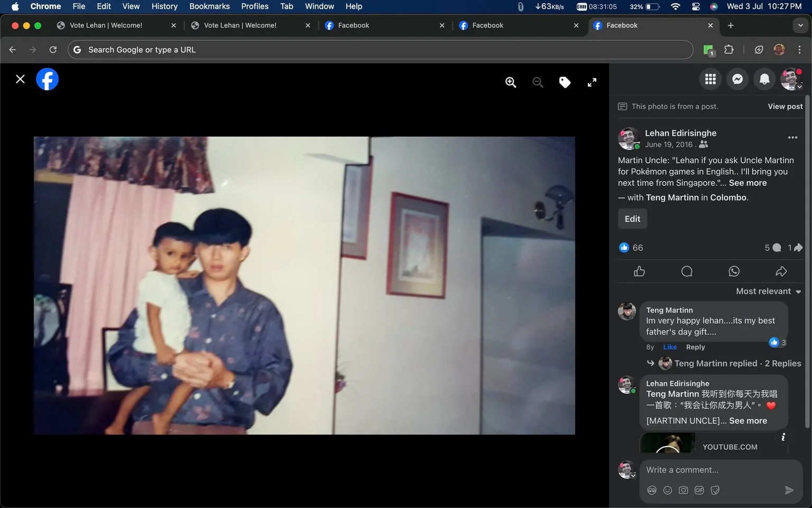Open account profile menu
The height and width of the screenshot is (508, 812).
[x=791, y=79]
